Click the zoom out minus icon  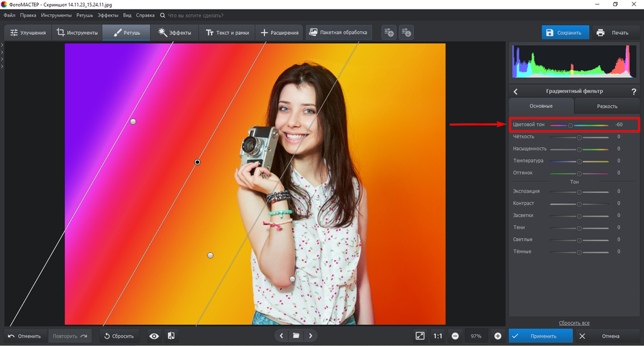[x=455, y=336]
